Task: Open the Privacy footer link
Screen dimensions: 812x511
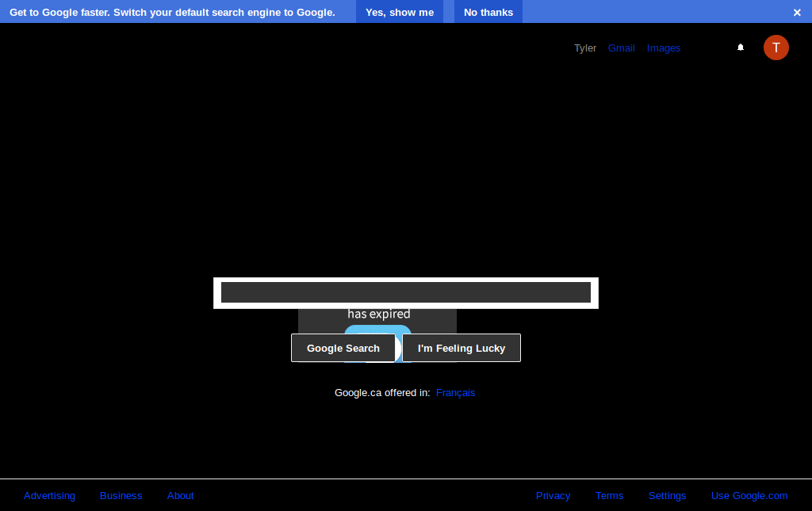Action: (553, 495)
